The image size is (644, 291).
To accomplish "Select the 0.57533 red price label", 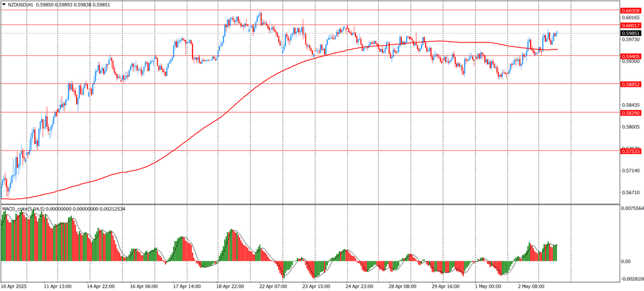I will tap(630, 151).
